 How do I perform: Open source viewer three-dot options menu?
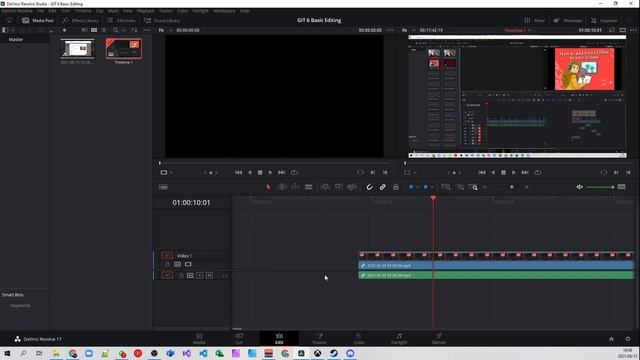[x=390, y=30]
